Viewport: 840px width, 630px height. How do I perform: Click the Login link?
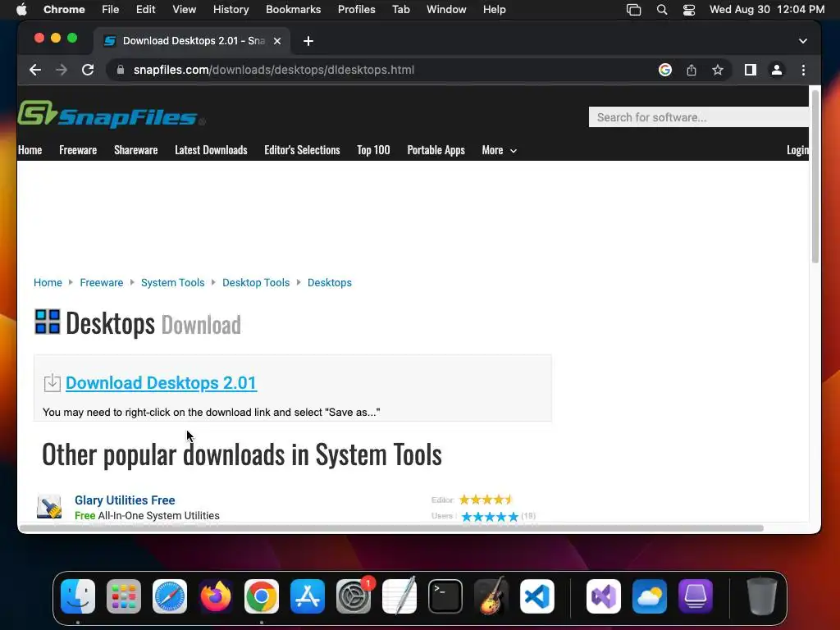[x=797, y=151]
